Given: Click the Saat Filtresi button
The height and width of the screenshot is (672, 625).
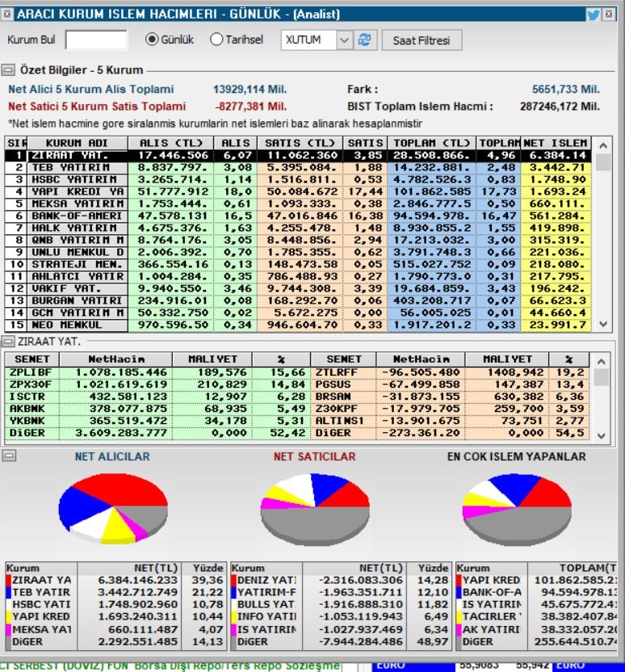Looking at the screenshot, I should point(422,40).
